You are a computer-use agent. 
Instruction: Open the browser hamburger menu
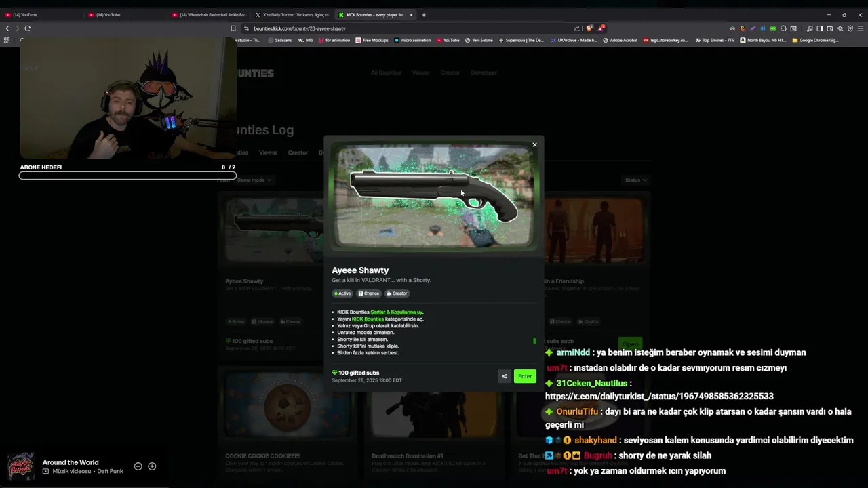[x=861, y=28]
